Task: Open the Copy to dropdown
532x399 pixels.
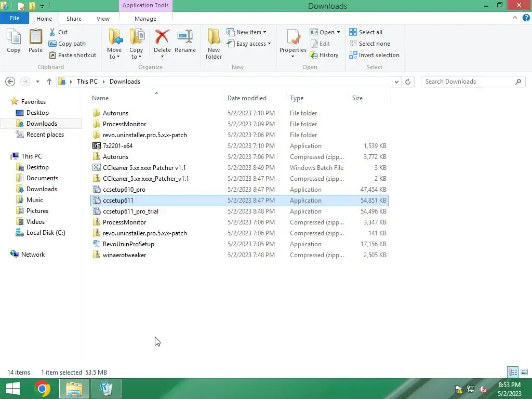Action: pyautogui.click(x=136, y=44)
